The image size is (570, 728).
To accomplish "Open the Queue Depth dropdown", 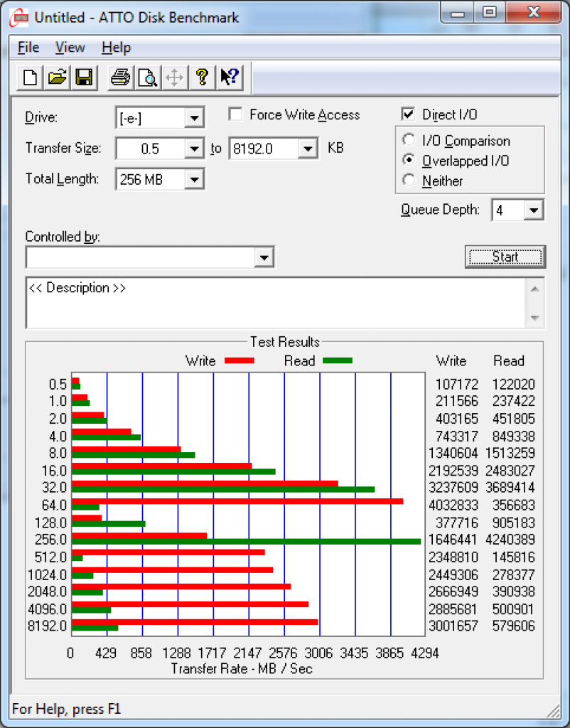I will tap(533, 210).
